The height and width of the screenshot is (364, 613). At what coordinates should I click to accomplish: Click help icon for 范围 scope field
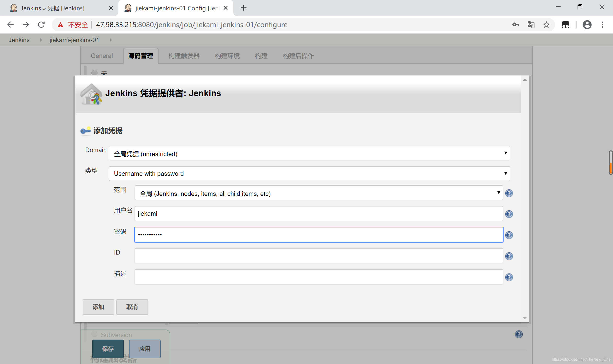coord(509,193)
